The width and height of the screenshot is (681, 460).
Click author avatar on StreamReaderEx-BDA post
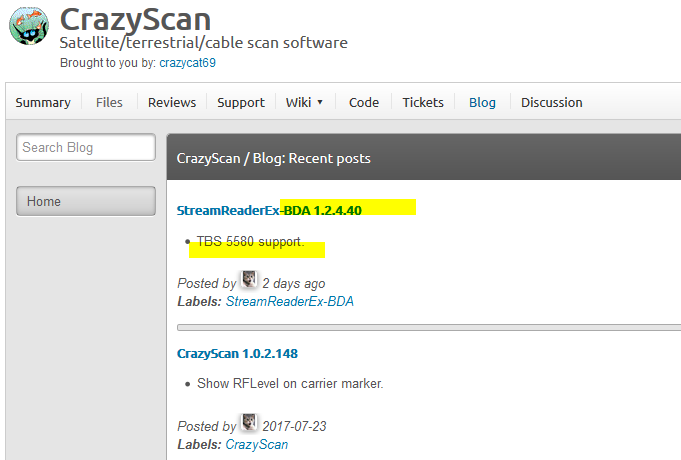[x=249, y=281]
